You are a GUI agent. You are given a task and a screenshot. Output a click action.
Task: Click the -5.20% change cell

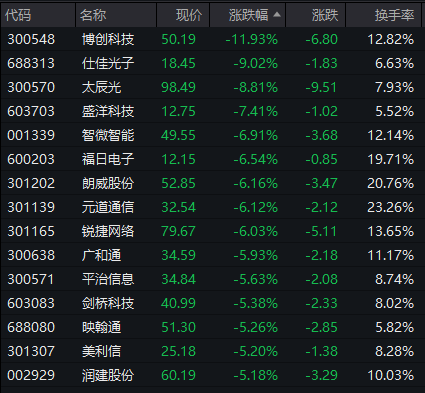coord(256,351)
